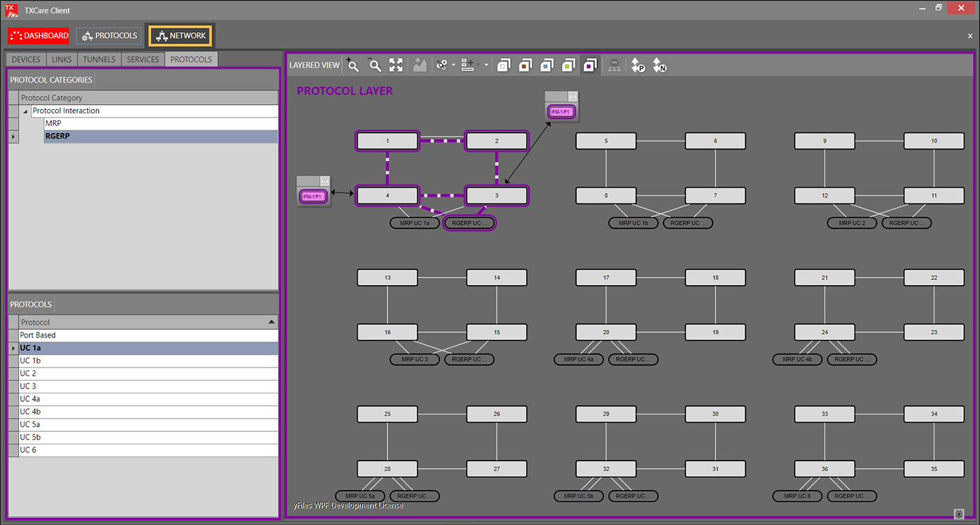
Task: Toggle the blue layer visibility button
Action: [547, 65]
